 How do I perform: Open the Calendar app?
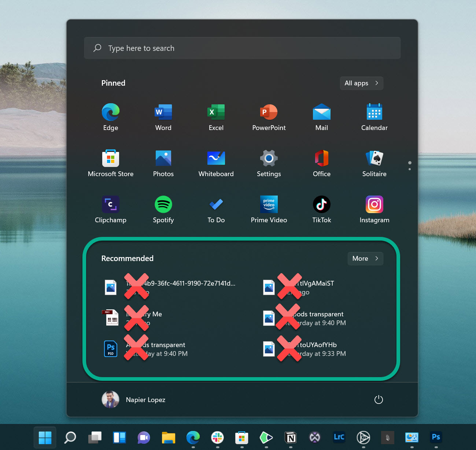click(x=374, y=117)
